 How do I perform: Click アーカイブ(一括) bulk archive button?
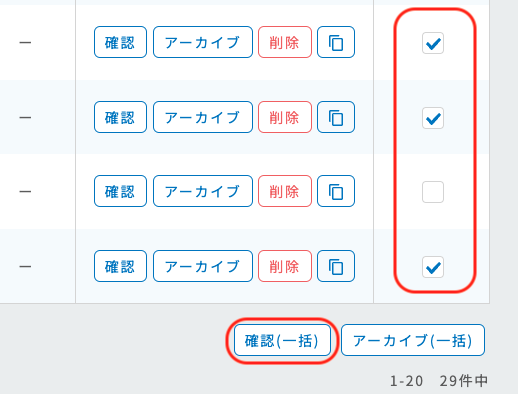tap(413, 340)
